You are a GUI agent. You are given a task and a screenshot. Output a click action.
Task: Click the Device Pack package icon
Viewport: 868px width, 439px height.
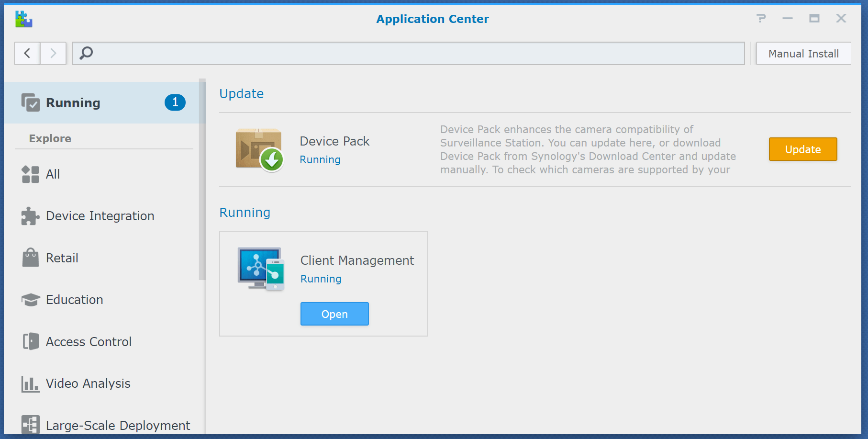(x=259, y=149)
